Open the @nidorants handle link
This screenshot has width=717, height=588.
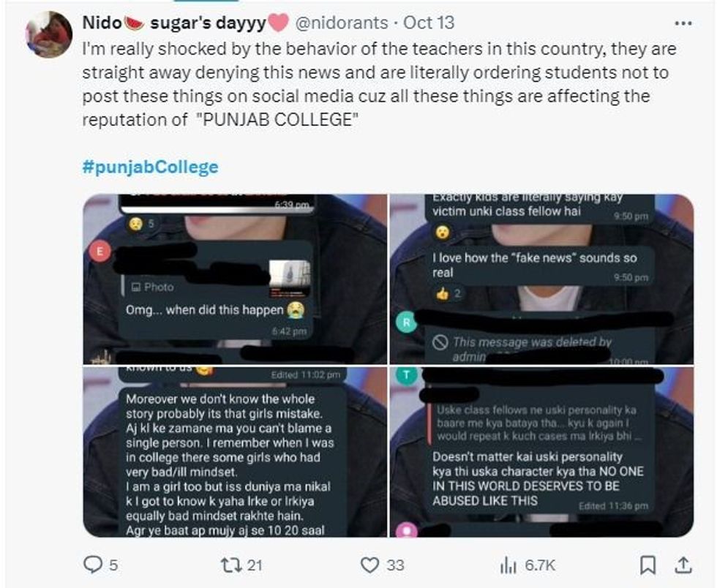coord(342,23)
